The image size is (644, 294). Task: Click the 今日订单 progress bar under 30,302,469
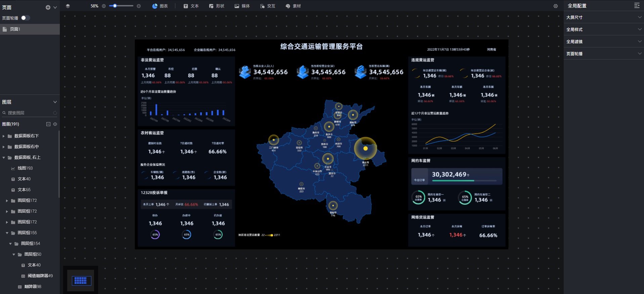[464, 181]
